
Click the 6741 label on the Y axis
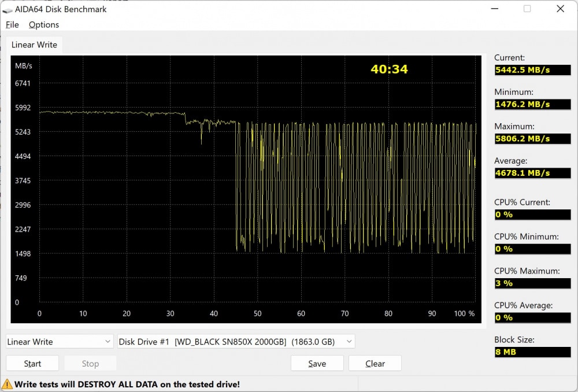(x=23, y=83)
